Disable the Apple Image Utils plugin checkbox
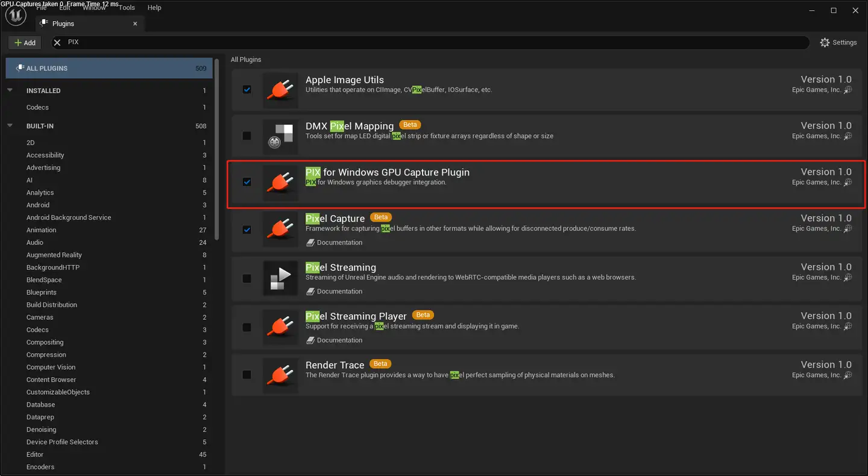Viewport: 868px width, 476px height. [247, 89]
